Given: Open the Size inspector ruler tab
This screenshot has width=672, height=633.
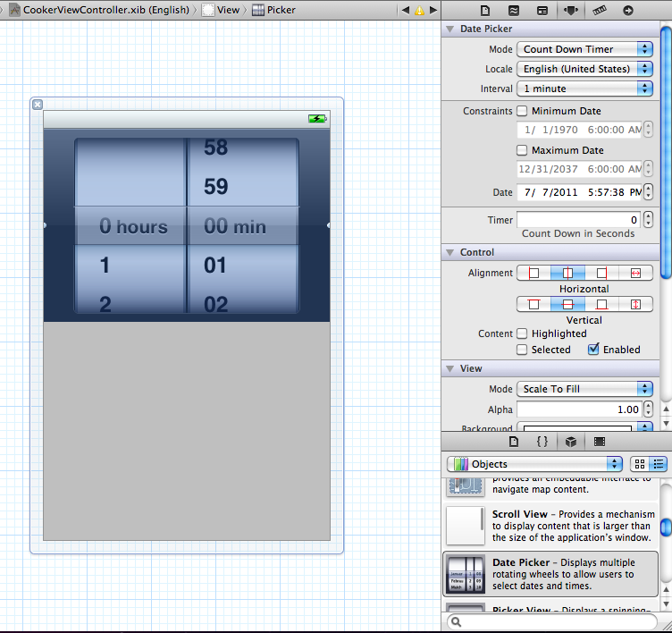Looking at the screenshot, I should tap(600, 11).
